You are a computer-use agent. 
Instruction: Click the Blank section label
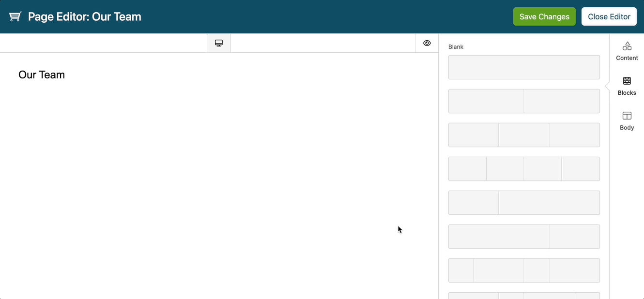pos(456,46)
